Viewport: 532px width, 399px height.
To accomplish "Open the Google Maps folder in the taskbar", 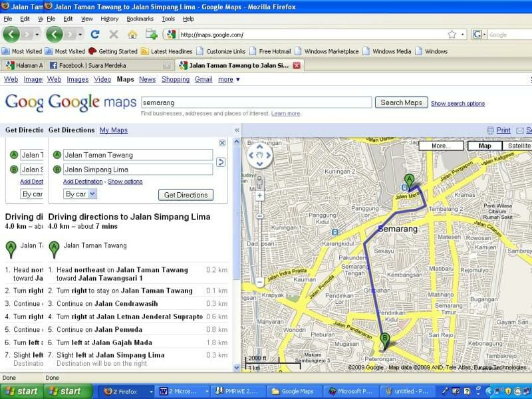I will click(x=294, y=391).
